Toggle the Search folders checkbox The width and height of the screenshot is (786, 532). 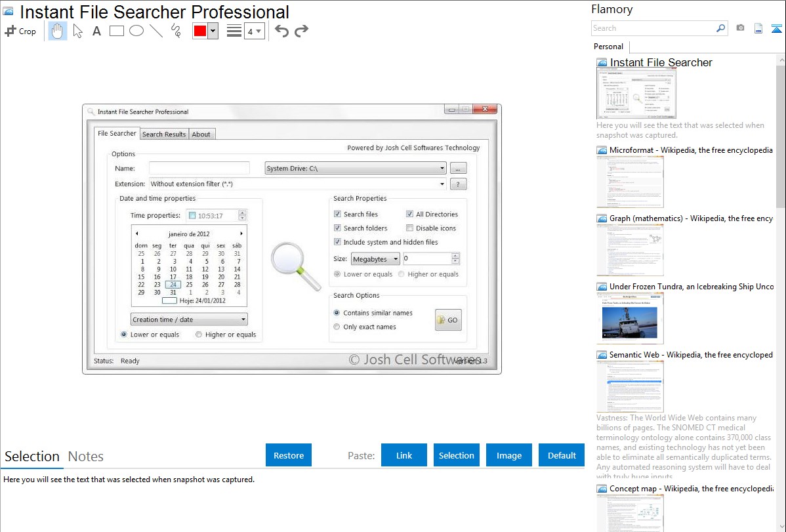(x=337, y=228)
